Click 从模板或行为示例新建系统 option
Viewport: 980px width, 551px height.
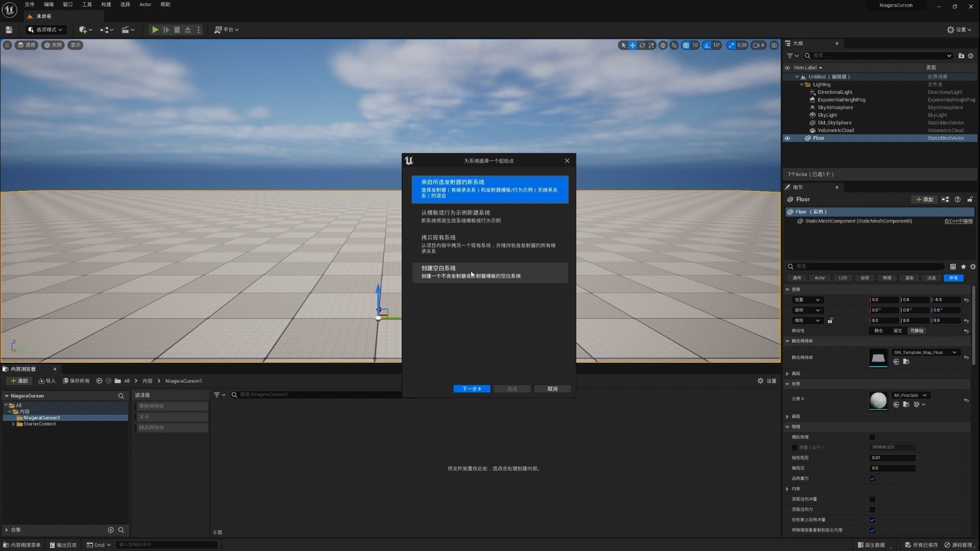coord(489,216)
